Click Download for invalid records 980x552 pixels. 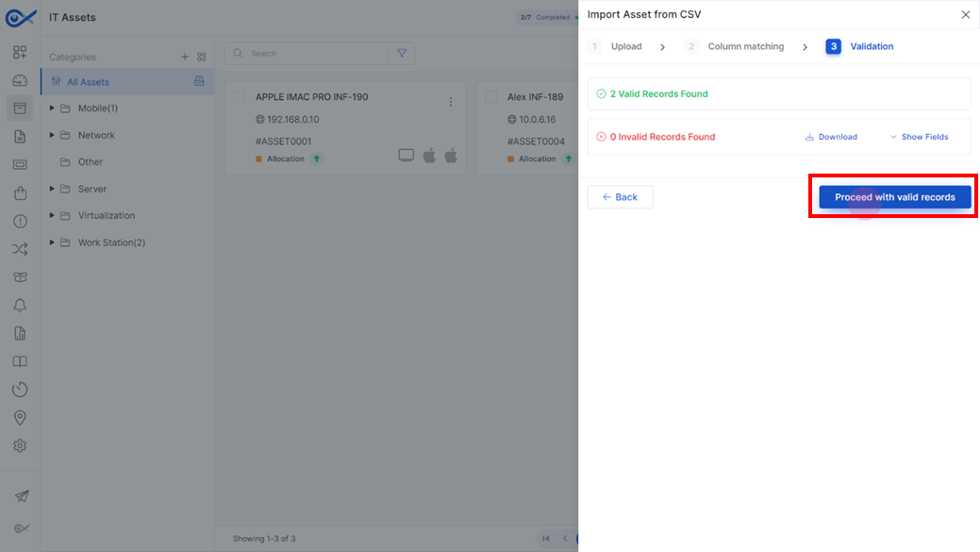click(831, 137)
